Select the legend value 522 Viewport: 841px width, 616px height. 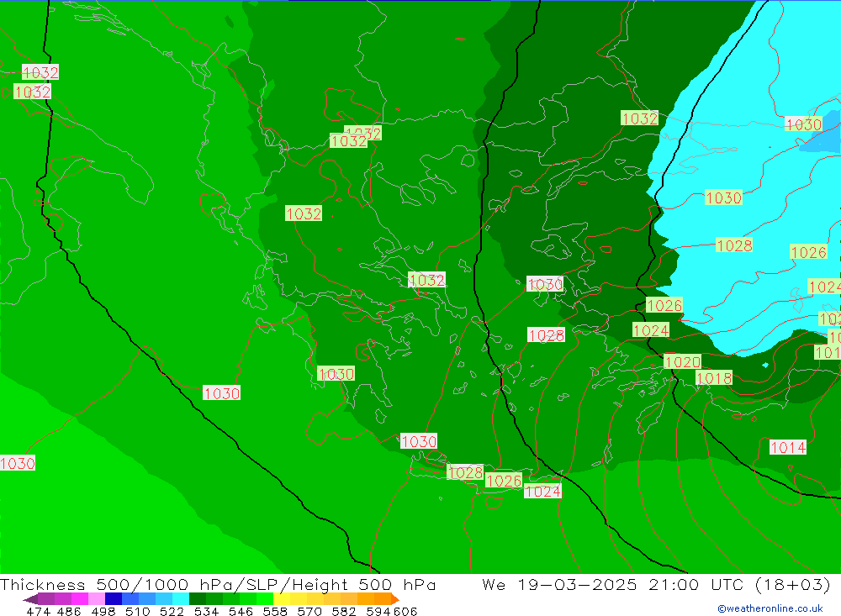click(x=172, y=611)
